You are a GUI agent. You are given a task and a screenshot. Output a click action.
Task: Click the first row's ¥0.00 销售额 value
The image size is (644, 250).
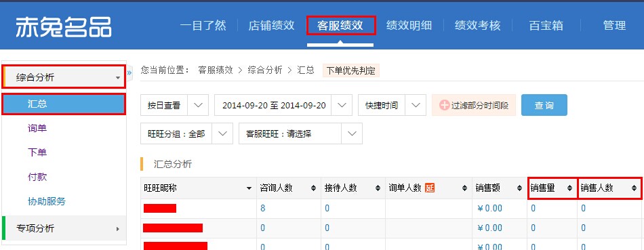pyautogui.click(x=489, y=208)
